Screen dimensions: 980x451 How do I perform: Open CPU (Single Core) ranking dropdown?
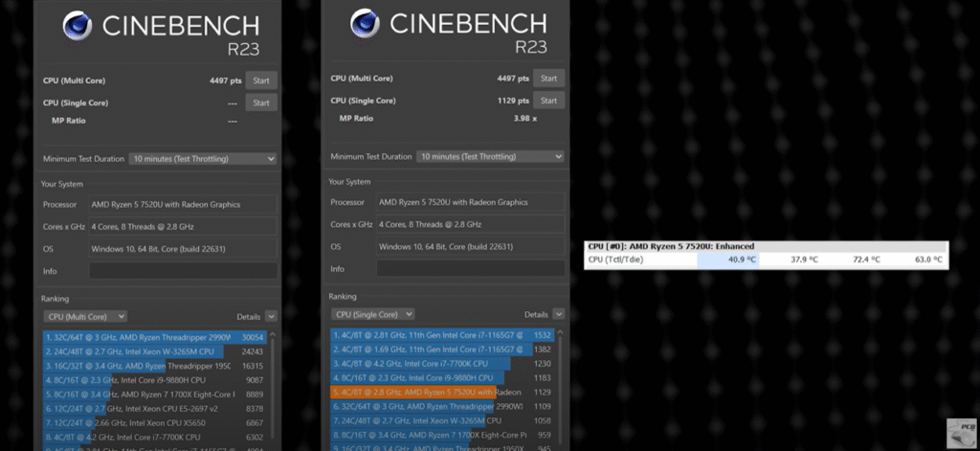(372, 314)
